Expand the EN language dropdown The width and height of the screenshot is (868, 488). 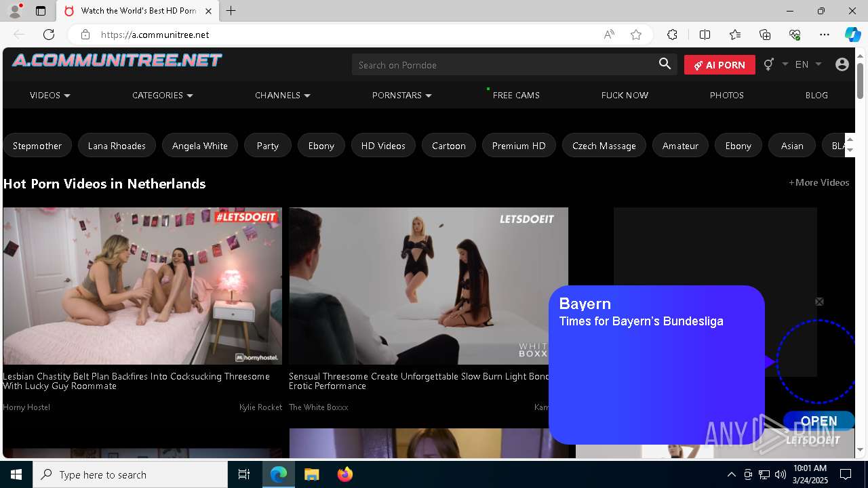[808, 64]
